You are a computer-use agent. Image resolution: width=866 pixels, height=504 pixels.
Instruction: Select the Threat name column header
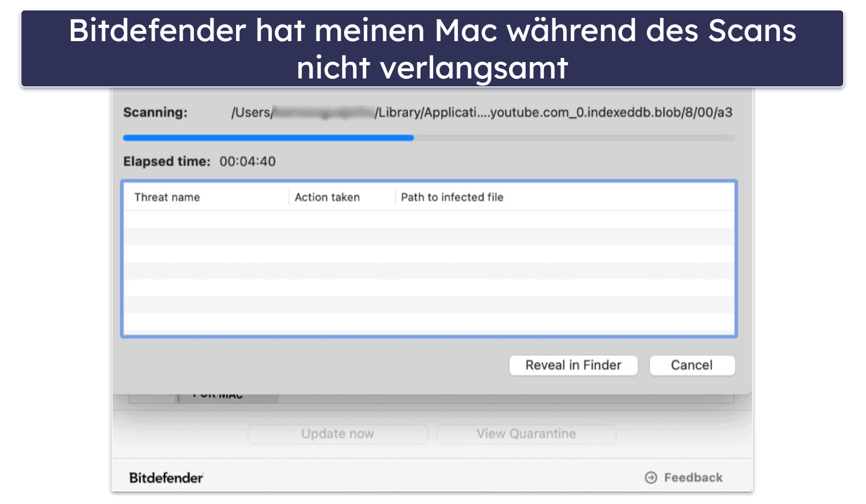coord(167,197)
